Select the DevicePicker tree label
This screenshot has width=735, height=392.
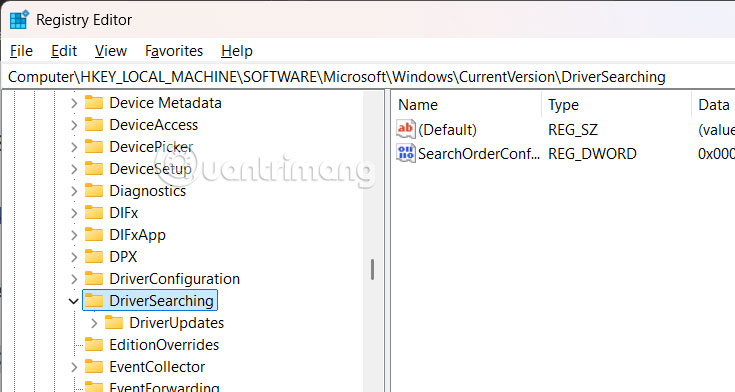click(151, 147)
